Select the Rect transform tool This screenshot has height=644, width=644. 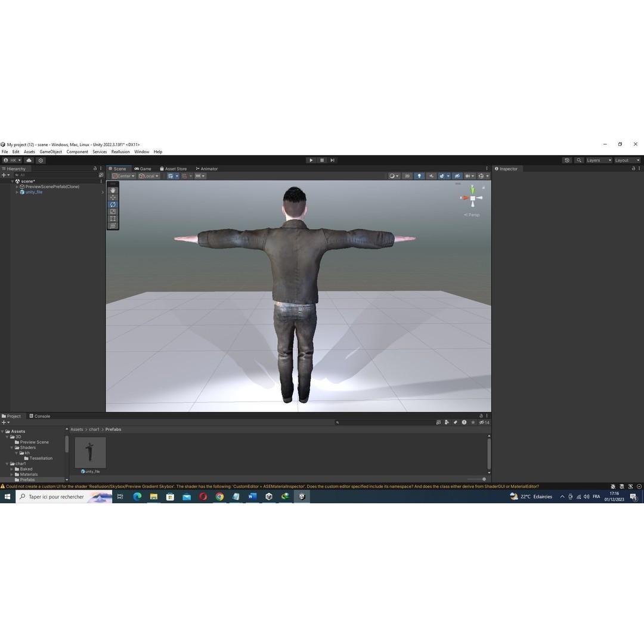click(113, 218)
